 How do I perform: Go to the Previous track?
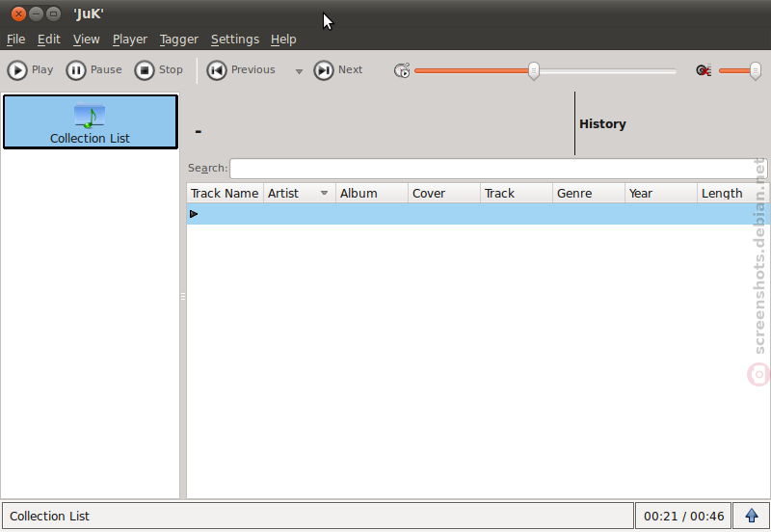coord(242,70)
